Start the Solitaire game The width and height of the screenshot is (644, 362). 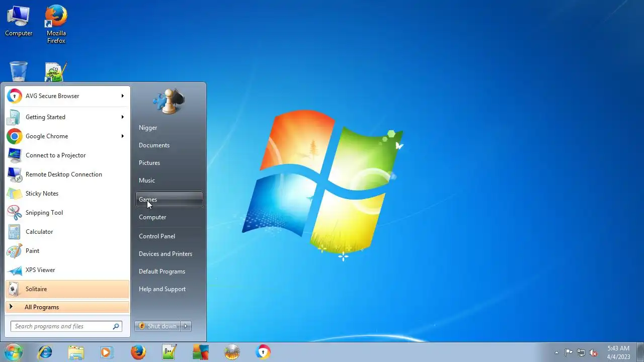(67, 289)
